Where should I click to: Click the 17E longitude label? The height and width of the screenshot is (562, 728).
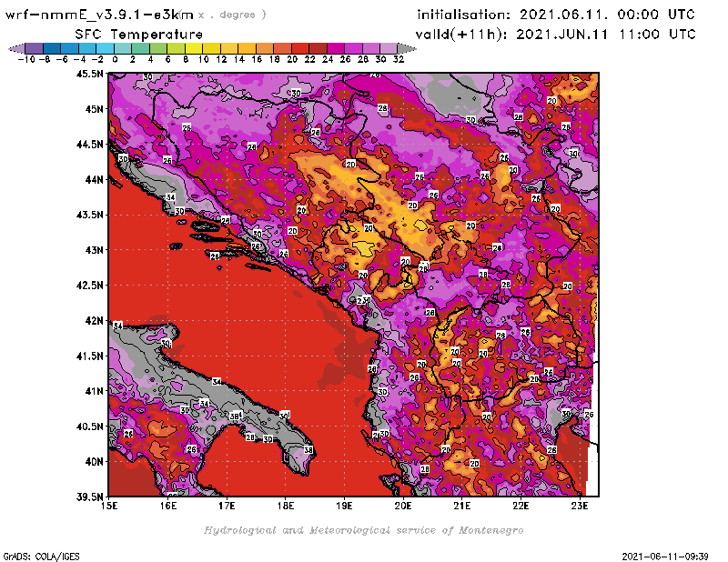227,506
